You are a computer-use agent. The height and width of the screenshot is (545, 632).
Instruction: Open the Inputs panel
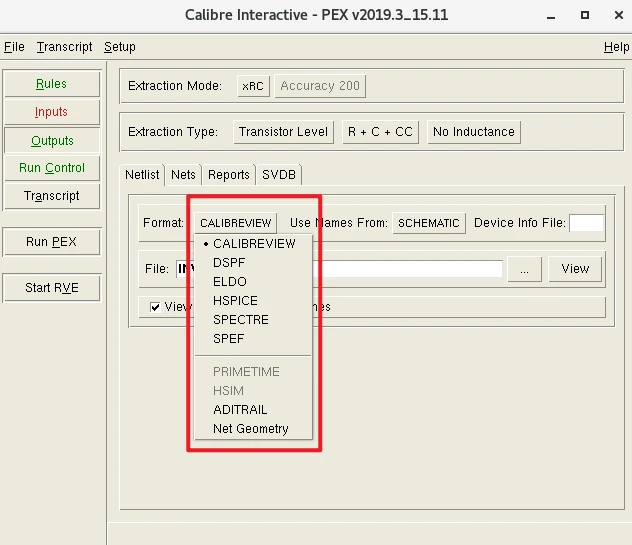[52, 112]
